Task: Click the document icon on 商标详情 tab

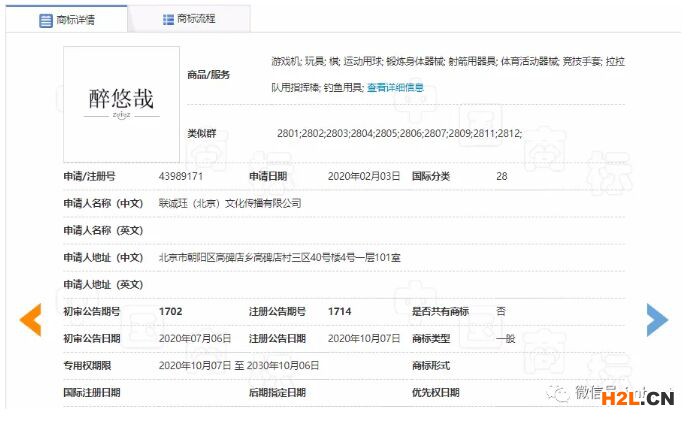Action: (46, 19)
